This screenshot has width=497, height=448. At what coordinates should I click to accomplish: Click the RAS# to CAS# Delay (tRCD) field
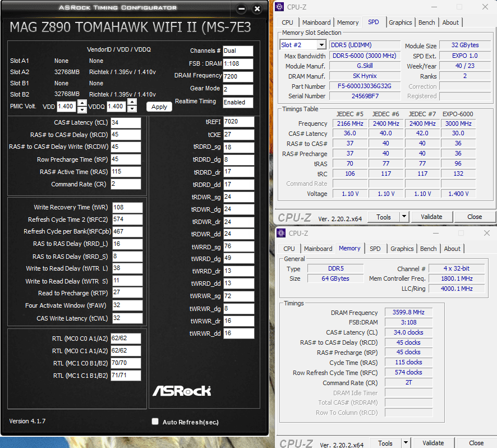[x=126, y=135]
